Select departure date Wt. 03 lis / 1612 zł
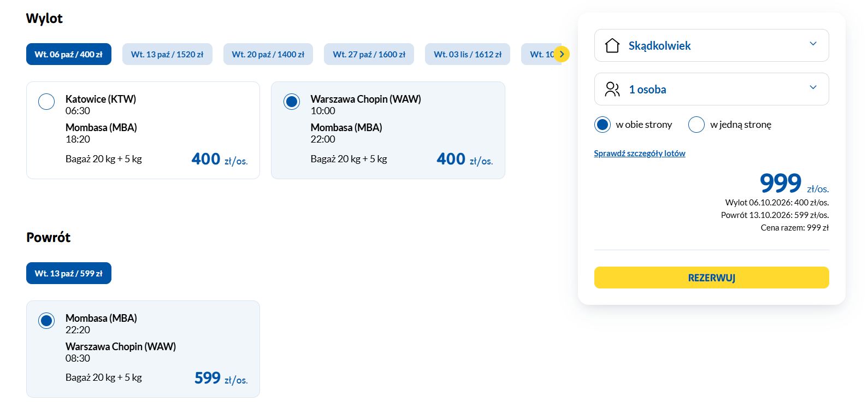Viewport: 868px width, 407px height. point(468,54)
